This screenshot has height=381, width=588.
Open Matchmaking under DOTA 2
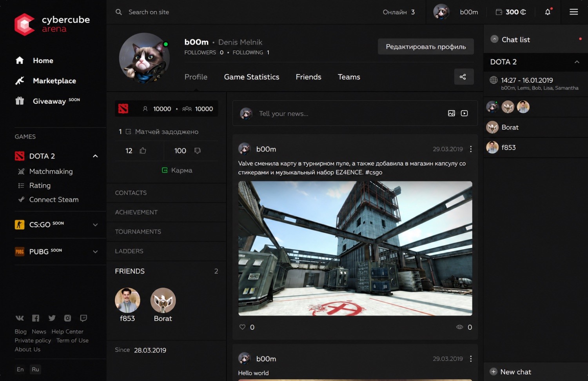tap(51, 171)
